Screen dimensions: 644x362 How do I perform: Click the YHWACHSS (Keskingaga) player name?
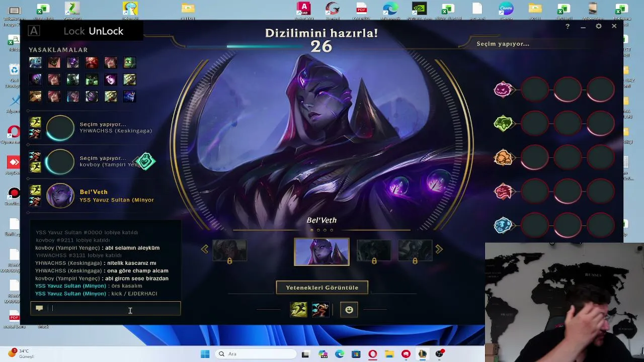116,131
